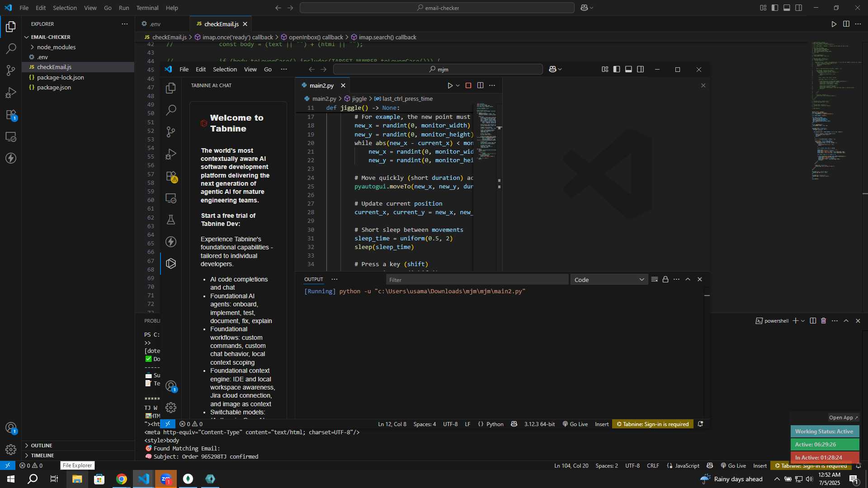
Task: Run Python file play button in mjm editor
Action: 450,85
